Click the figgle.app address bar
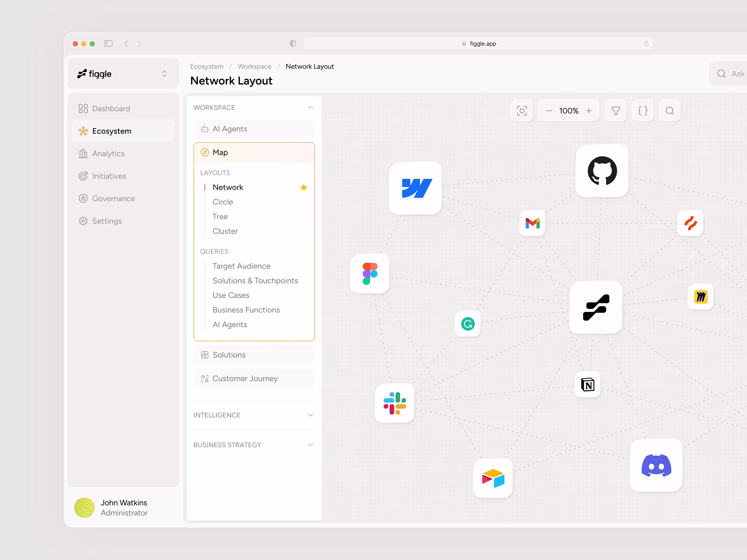Viewport: 747px width, 560px height. click(x=478, y=44)
